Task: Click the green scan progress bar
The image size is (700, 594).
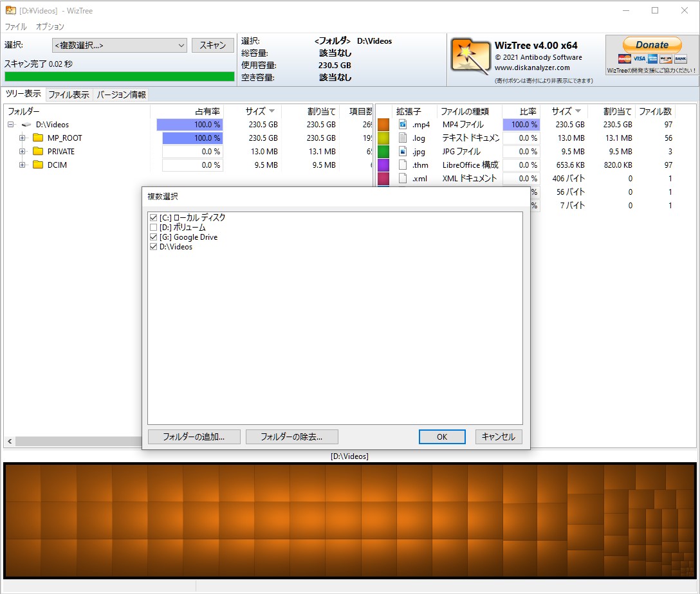Action: point(119,76)
